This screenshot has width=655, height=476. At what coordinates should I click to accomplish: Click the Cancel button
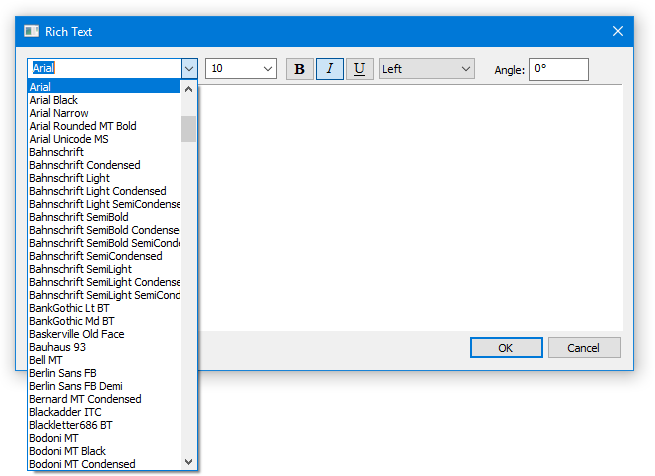coord(584,348)
